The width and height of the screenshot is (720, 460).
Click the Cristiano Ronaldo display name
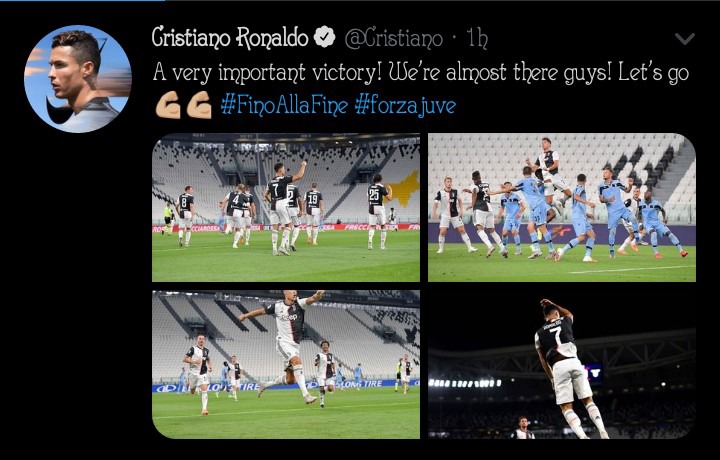pos(230,37)
